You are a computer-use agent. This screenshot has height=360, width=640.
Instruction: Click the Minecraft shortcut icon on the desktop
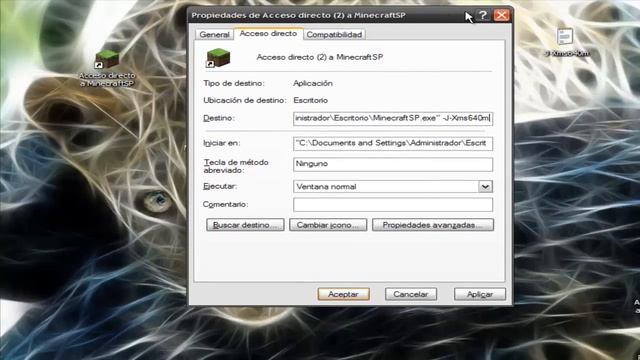[107, 59]
